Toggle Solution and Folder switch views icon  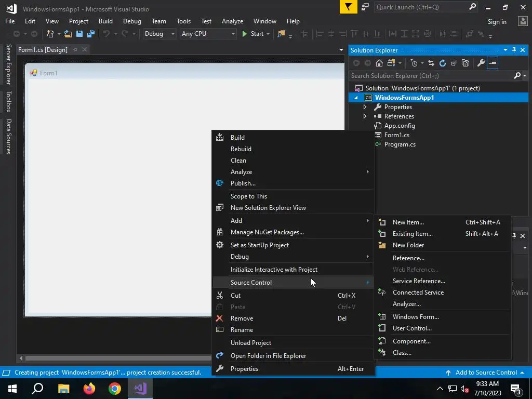pyautogui.click(x=391, y=63)
